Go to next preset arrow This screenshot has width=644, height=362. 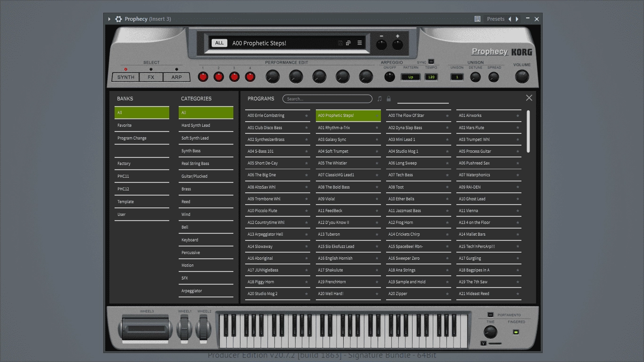(517, 19)
